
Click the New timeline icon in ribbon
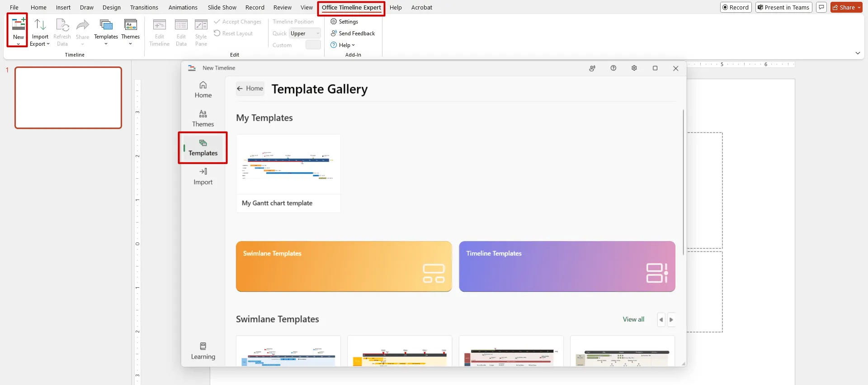point(18,25)
